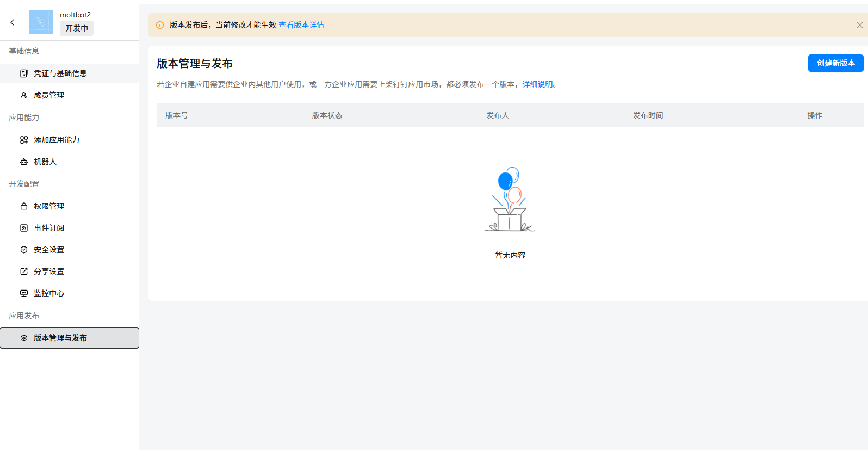Click the 安全设置 shield icon
The image size is (868, 450).
[24, 250]
